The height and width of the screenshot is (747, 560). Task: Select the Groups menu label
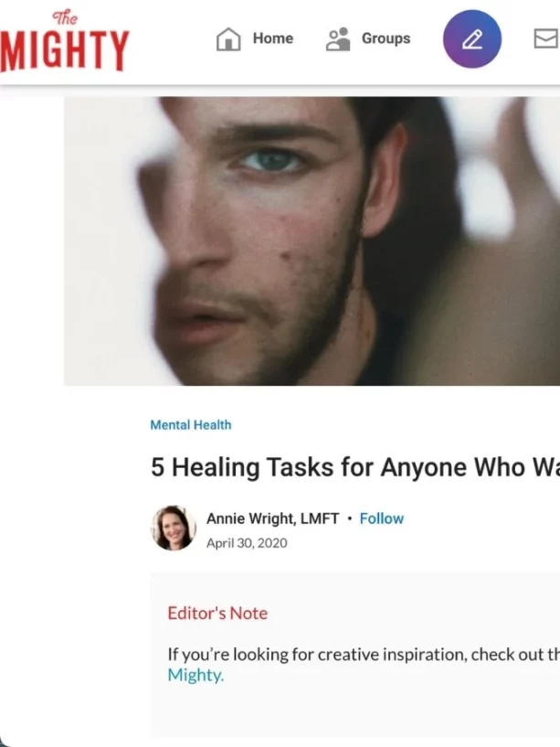[x=386, y=38]
